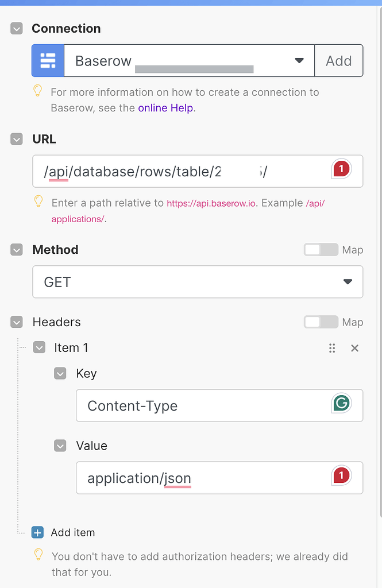Viewport: 382px width, 588px height.
Task: Click the plus icon beside Add item
Action: 37,532
